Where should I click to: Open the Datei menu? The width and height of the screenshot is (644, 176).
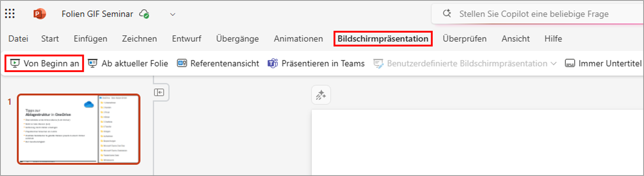click(x=18, y=39)
